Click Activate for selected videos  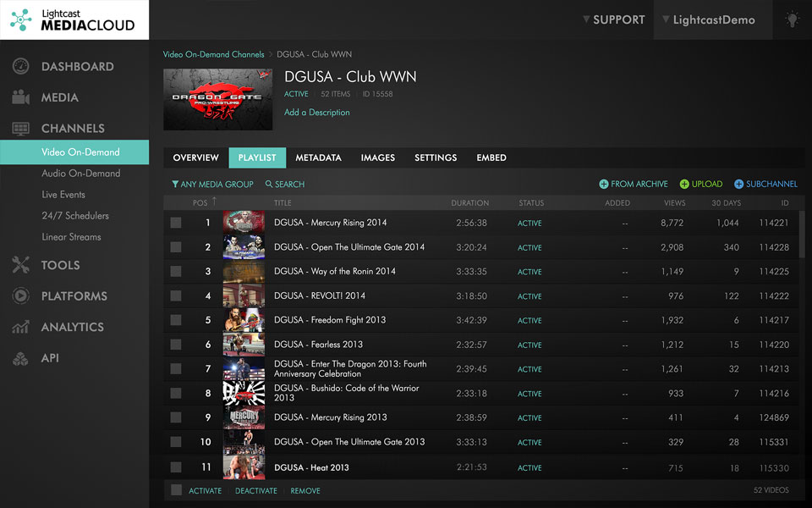coord(205,490)
